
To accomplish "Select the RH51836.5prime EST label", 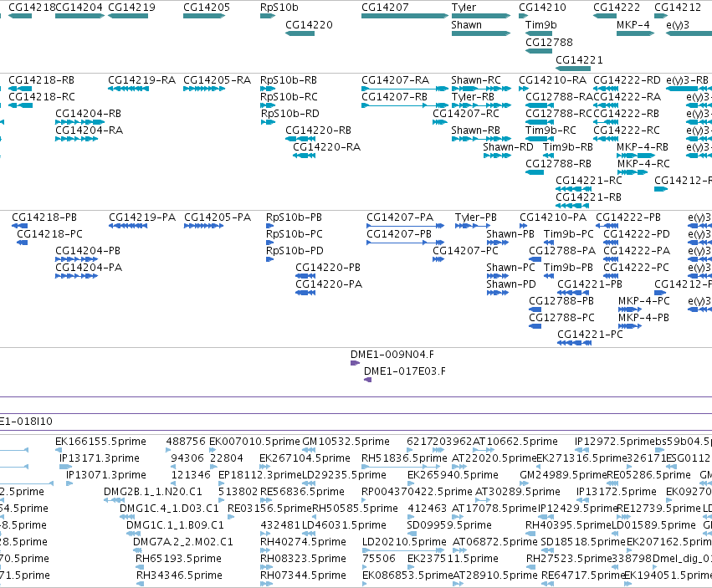I will pyautogui.click(x=404, y=458).
